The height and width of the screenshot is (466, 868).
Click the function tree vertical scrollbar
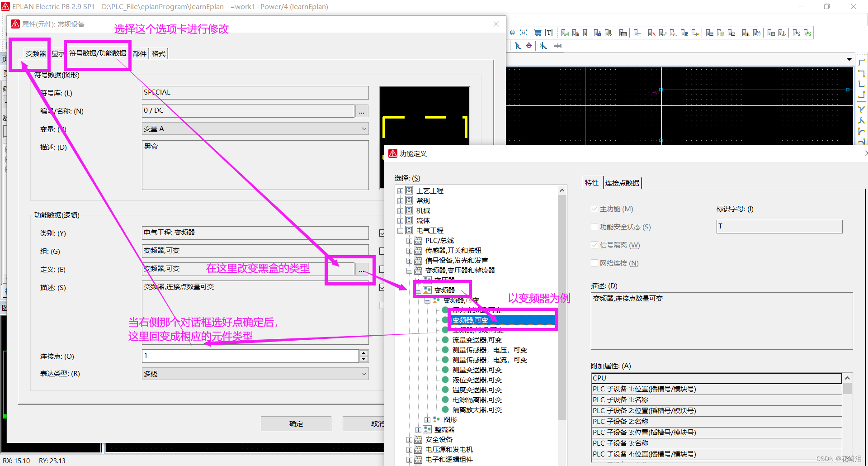click(x=562, y=308)
